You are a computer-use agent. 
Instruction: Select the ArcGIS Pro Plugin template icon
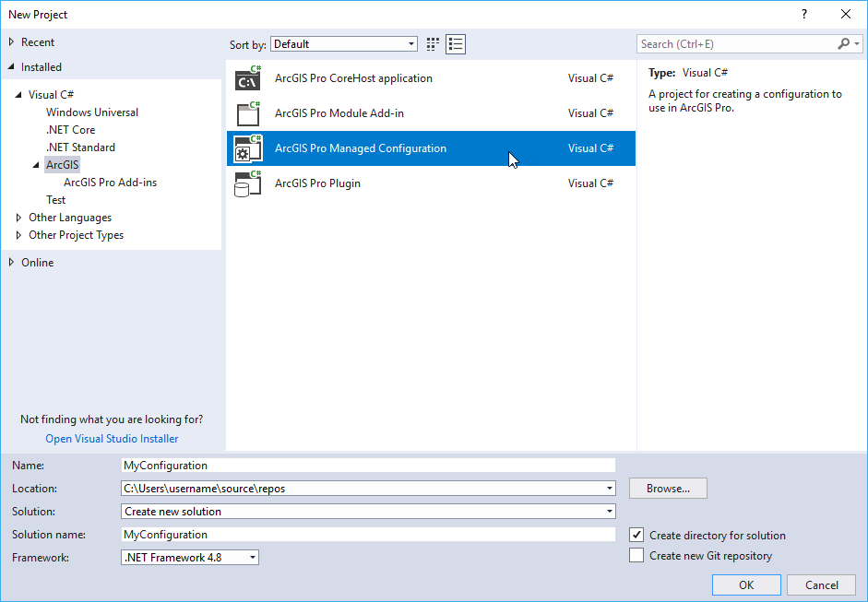point(247,183)
